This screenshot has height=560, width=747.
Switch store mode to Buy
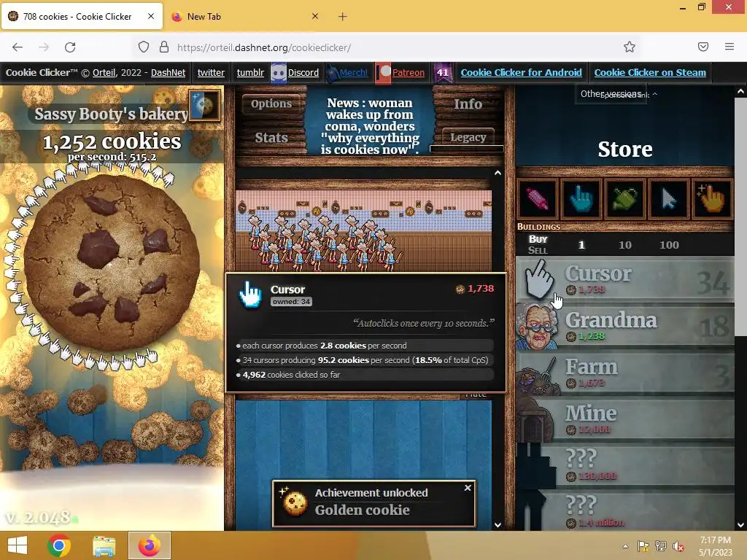[x=538, y=239]
